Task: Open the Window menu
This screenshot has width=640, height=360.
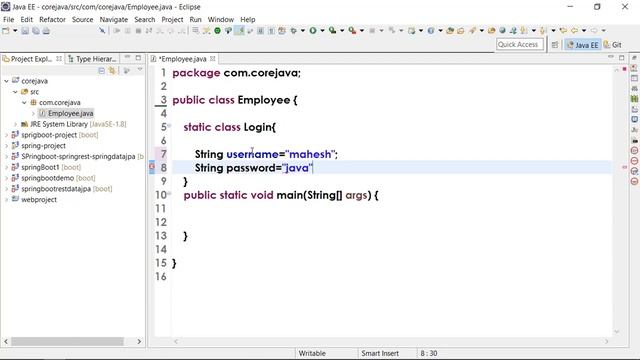Action: click(x=221, y=20)
